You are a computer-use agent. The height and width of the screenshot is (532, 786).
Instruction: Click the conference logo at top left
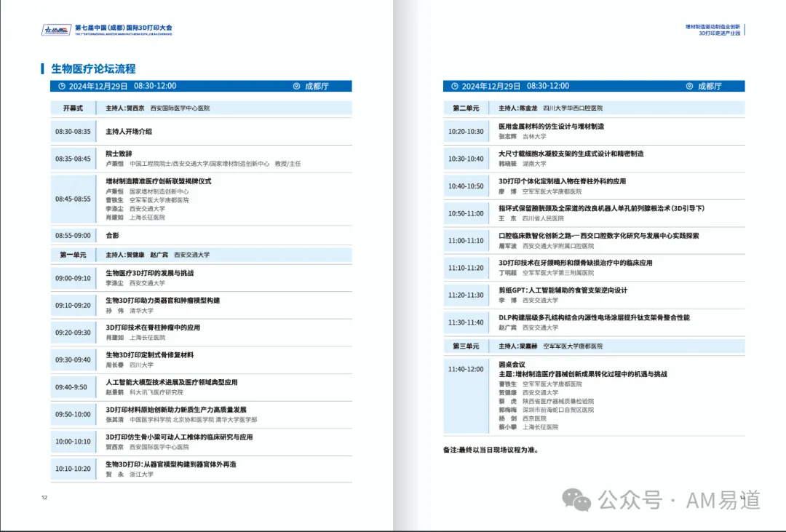coord(56,30)
